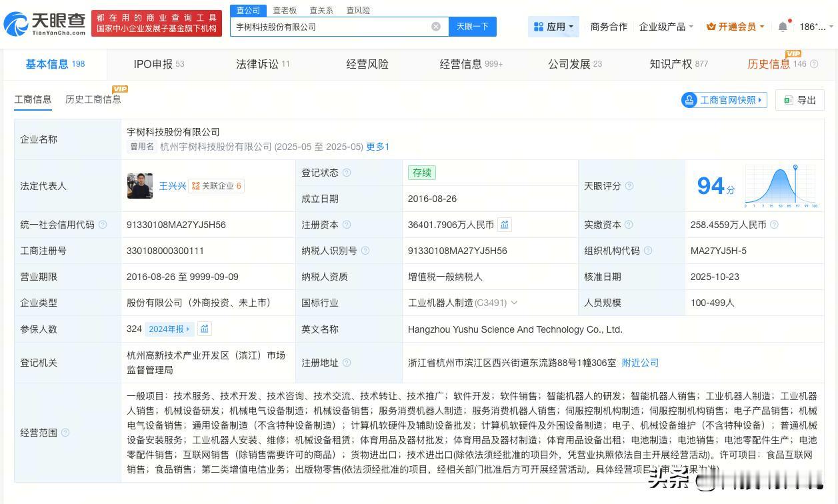Click help icon next to 天眼评分

click(629, 186)
